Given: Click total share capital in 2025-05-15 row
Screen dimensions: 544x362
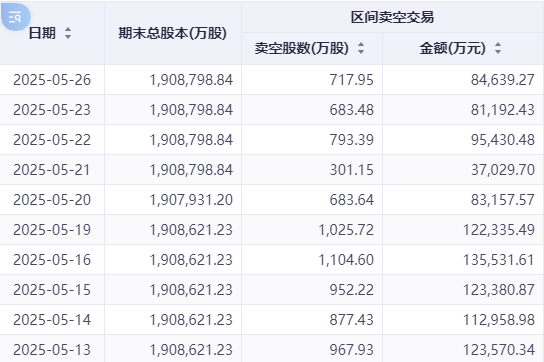Looking at the screenshot, I should tap(191, 290).
